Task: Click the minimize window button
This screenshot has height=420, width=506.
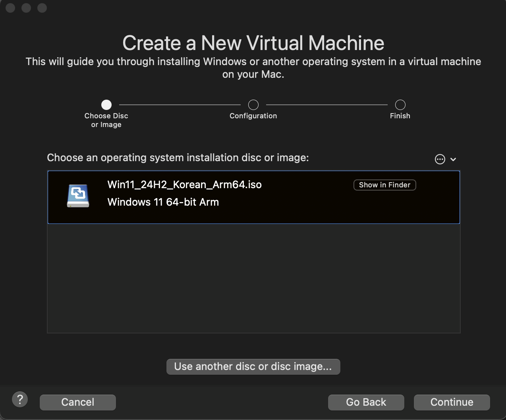Action: point(26,8)
